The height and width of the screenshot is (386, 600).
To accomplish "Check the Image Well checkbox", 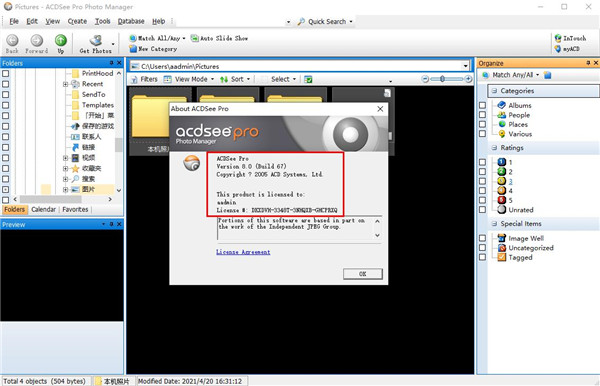I will tap(483, 238).
